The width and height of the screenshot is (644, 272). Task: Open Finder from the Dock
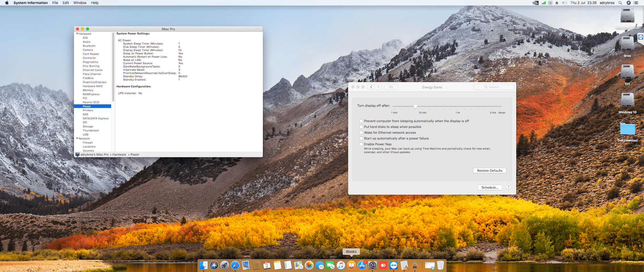203,265
